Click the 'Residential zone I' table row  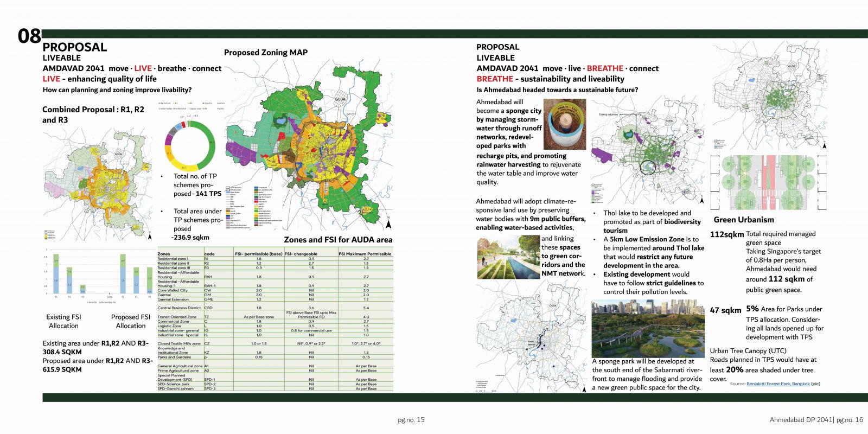(x=275, y=259)
